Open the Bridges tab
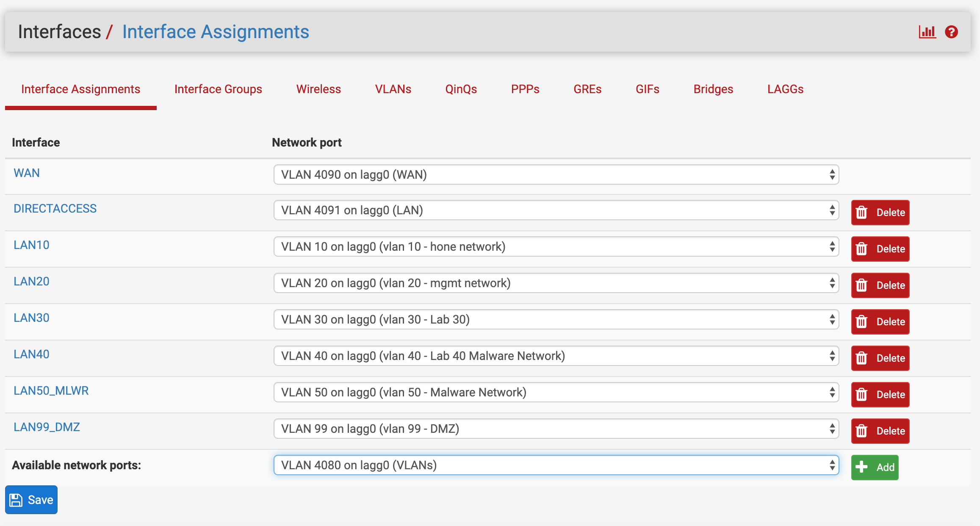Viewport: 980px width, 526px height. tap(713, 89)
